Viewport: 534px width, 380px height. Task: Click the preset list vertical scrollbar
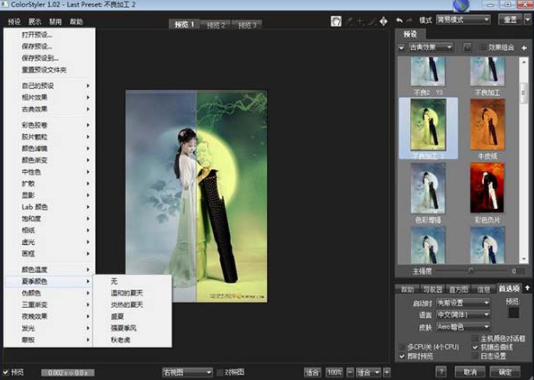[523, 160]
